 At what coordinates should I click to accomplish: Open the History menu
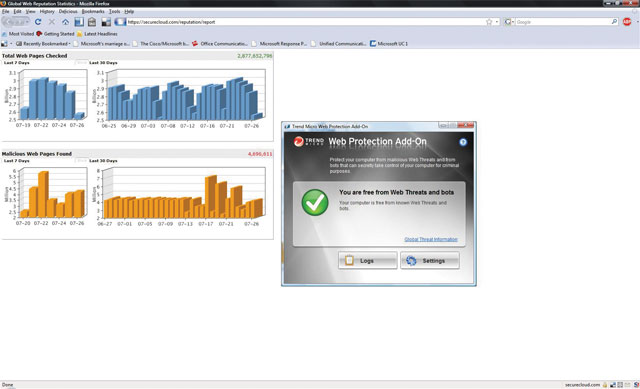click(47, 11)
